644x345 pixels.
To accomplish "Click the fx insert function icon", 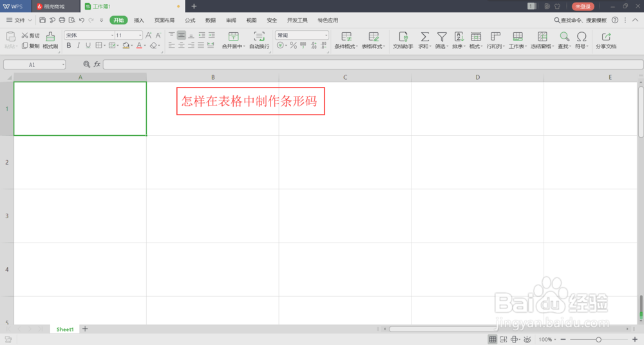I will [x=97, y=64].
